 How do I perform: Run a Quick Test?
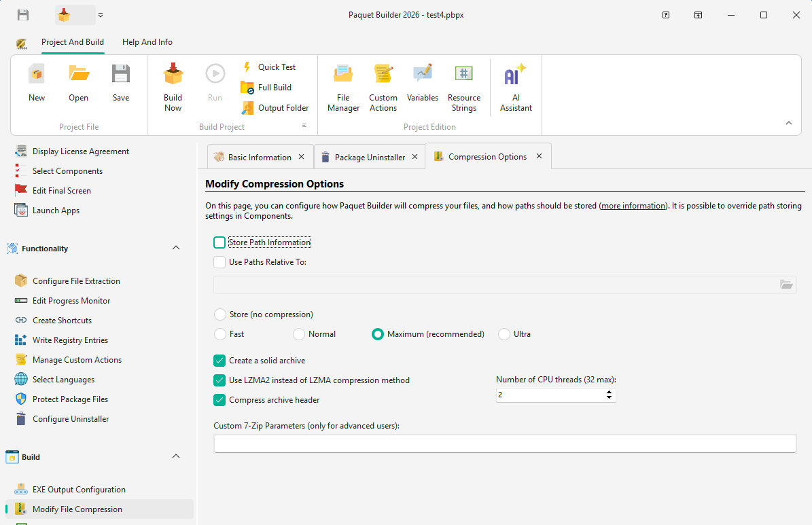click(275, 67)
